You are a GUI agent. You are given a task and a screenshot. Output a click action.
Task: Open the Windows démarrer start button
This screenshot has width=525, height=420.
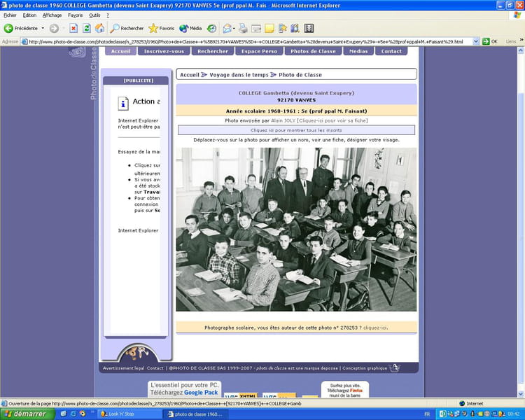coord(24,414)
